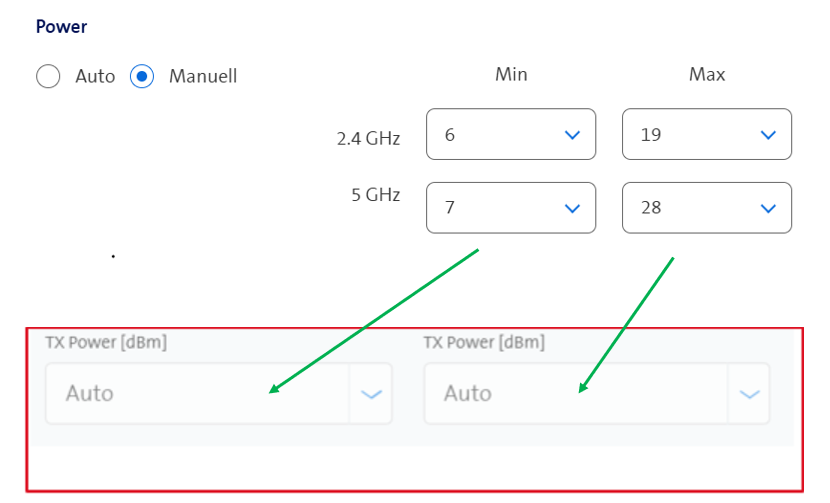Click the chevron arrow in 5 GHz Min box
830x503 pixels.
coord(572,208)
